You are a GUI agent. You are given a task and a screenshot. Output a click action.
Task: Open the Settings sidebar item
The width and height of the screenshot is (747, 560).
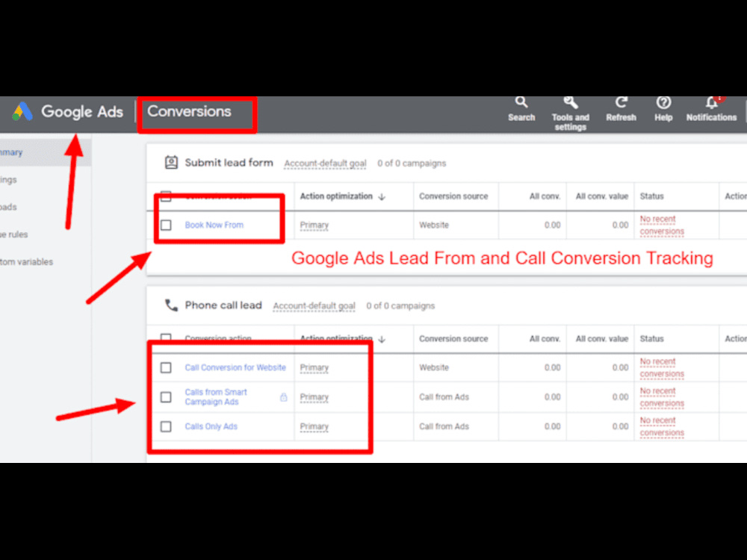[x=8, y=179]
